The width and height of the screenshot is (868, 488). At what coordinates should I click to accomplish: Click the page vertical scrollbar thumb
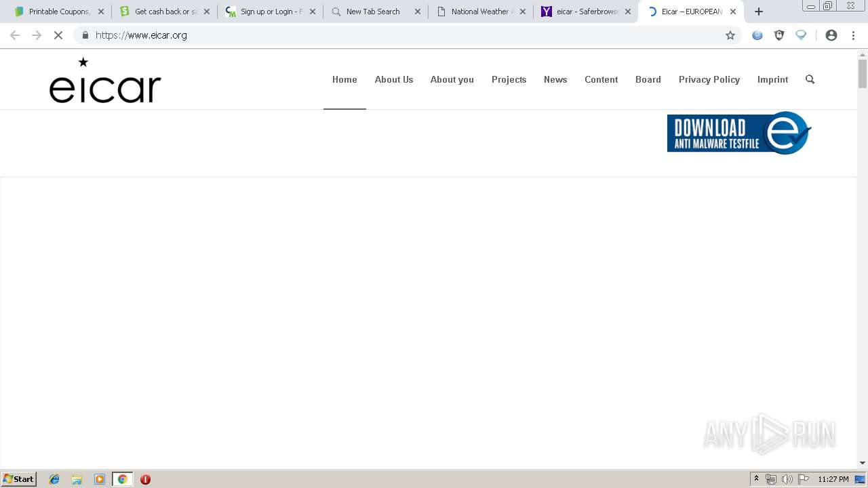click(x=863, y=74)
